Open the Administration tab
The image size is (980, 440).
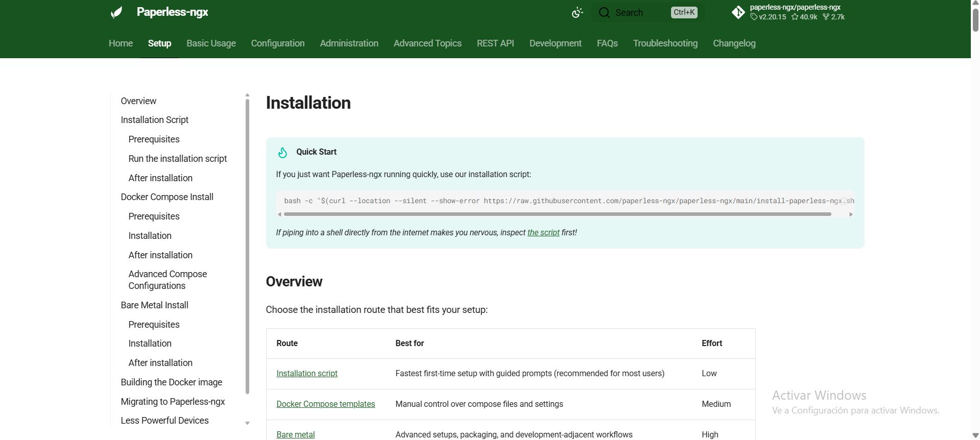click(349, 43)
